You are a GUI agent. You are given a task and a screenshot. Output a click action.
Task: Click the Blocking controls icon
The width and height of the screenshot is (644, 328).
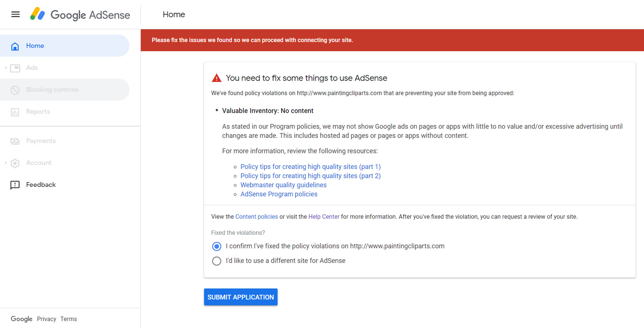pos(15,90)
